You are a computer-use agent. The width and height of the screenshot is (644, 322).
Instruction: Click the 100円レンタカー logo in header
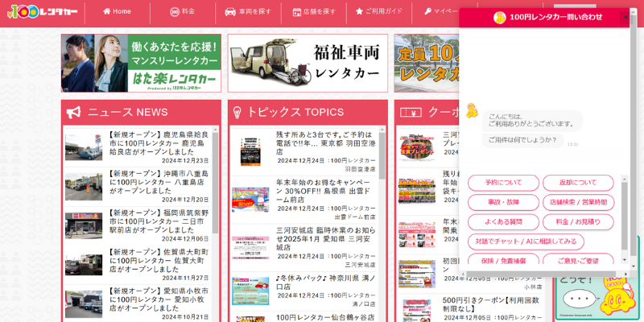pyautogui.click(x=43, y=12)
